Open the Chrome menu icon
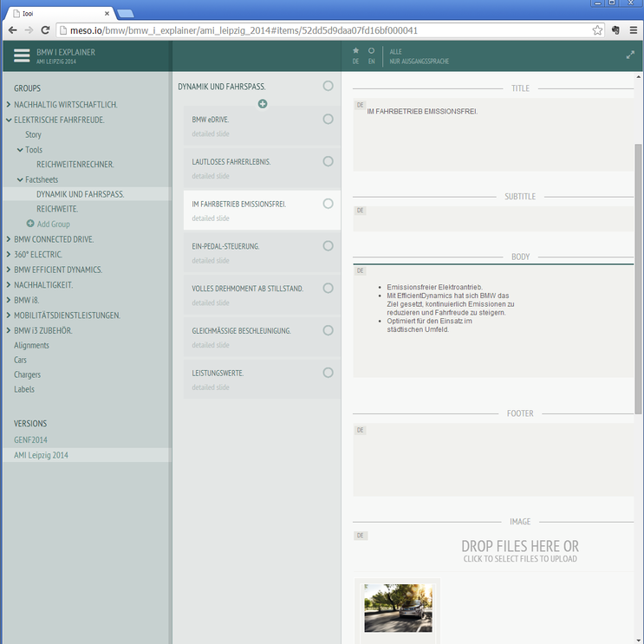Viewport: 644px width, 644px height. coord(633,30)
